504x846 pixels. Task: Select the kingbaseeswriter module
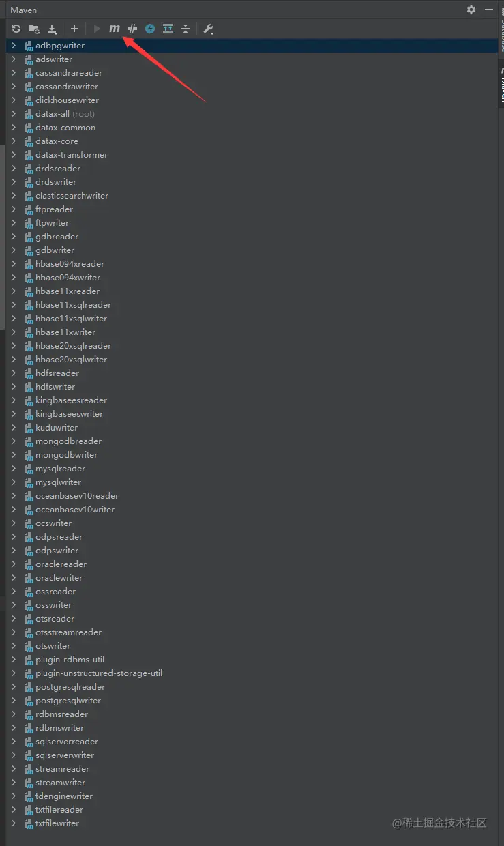point(70,414)
